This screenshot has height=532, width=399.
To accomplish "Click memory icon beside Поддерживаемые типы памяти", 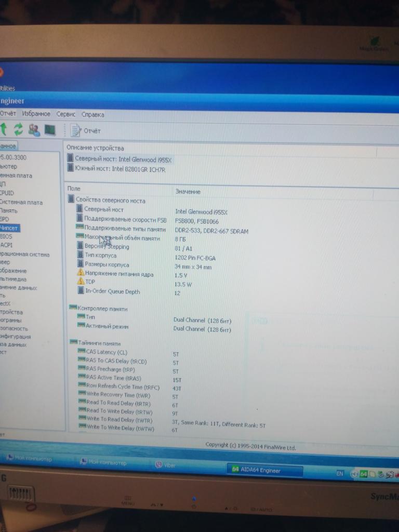I will pyautogui.click(x=79, y=227).
